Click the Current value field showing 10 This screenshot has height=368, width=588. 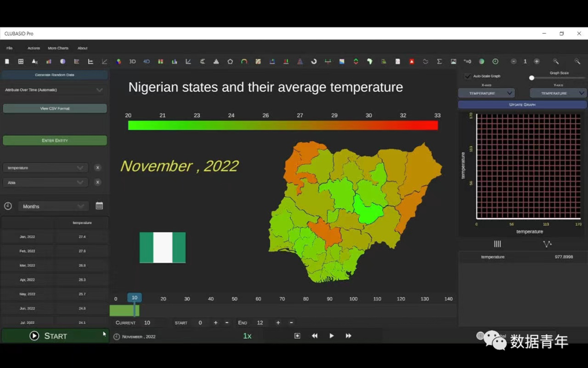[x=147, y=323]
